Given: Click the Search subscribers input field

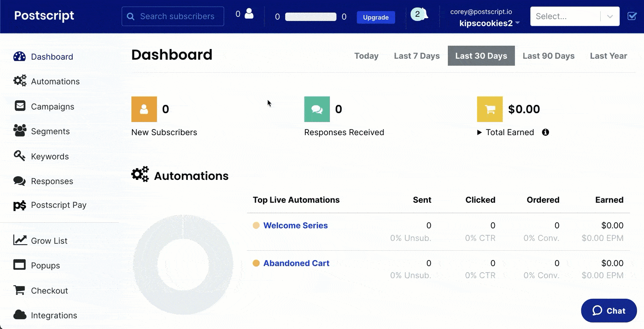Looking at the screenshot, I should coord(173,16).
